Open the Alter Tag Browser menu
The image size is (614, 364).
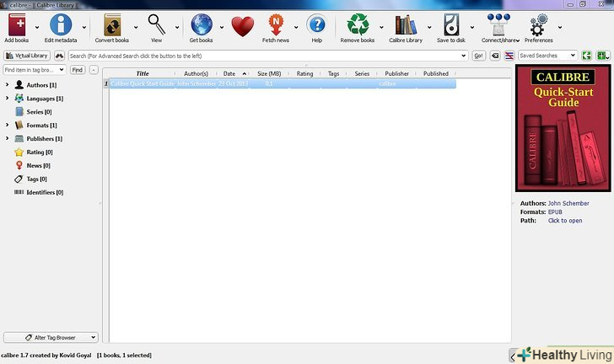[x=51, y=337]
